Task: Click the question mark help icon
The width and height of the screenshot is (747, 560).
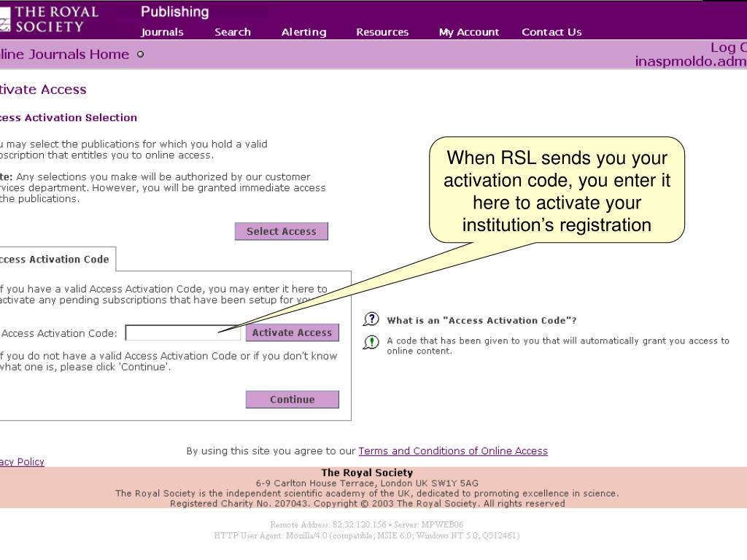Action: 371,319
